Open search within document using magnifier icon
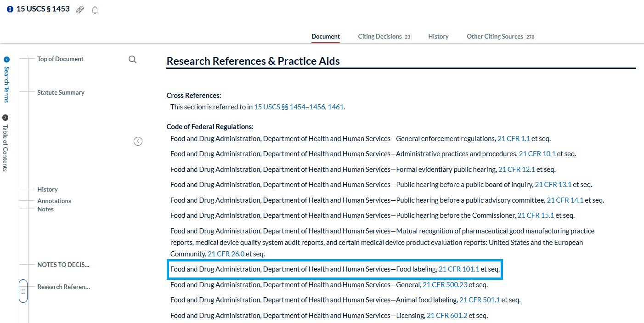Screen dimensions: 644x323 coord(132,59)
